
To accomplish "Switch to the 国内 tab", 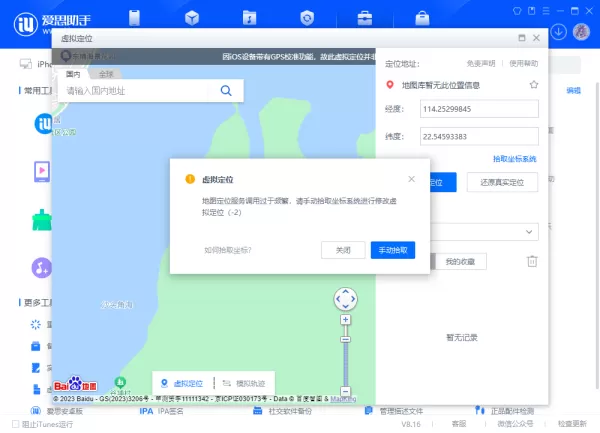I will tap(73, 74).
